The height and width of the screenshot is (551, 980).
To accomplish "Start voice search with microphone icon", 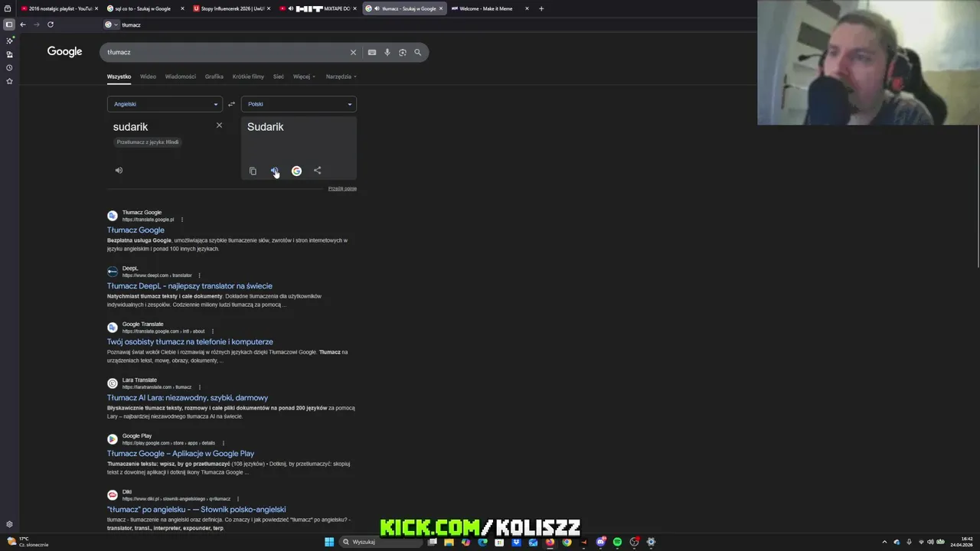I will click(387, 52).
